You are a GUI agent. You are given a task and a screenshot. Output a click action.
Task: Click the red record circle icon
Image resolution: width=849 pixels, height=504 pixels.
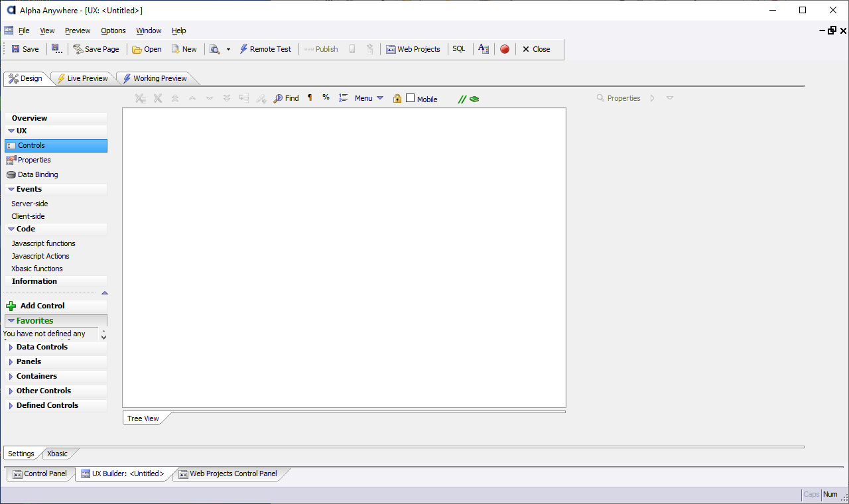click(x=505, y=49)
